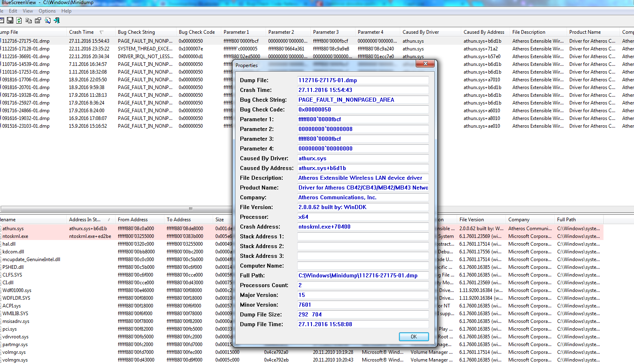
Task: Select athurx.sys in the driver list
Action: (x=13, y=229)
